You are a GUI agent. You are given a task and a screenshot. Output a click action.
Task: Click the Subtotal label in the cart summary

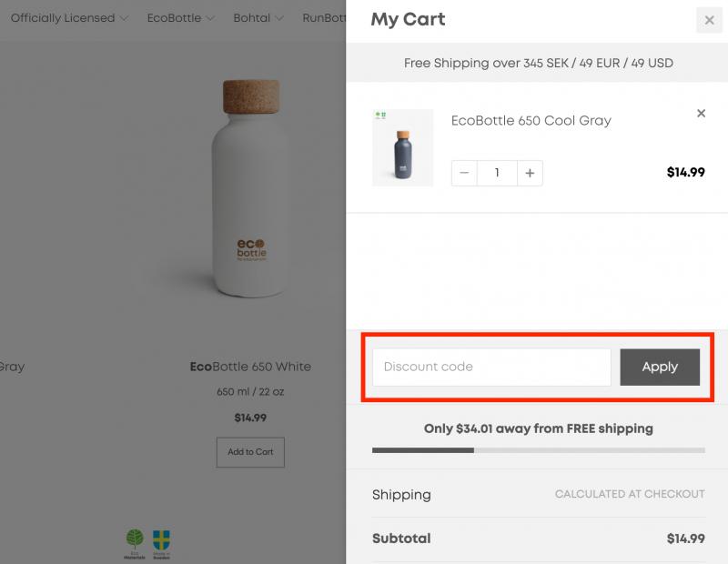click(x=401, y=539)
